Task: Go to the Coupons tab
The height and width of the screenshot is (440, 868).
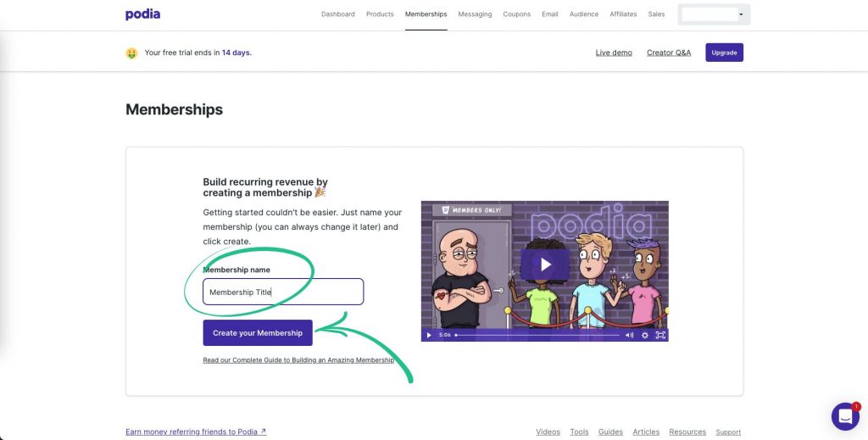Action: [517, 14]
